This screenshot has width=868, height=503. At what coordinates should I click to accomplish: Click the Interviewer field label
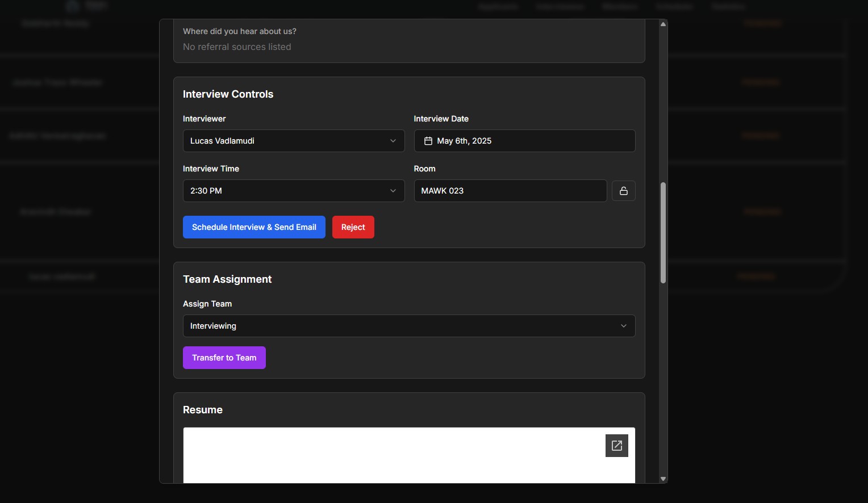point(205,119)
